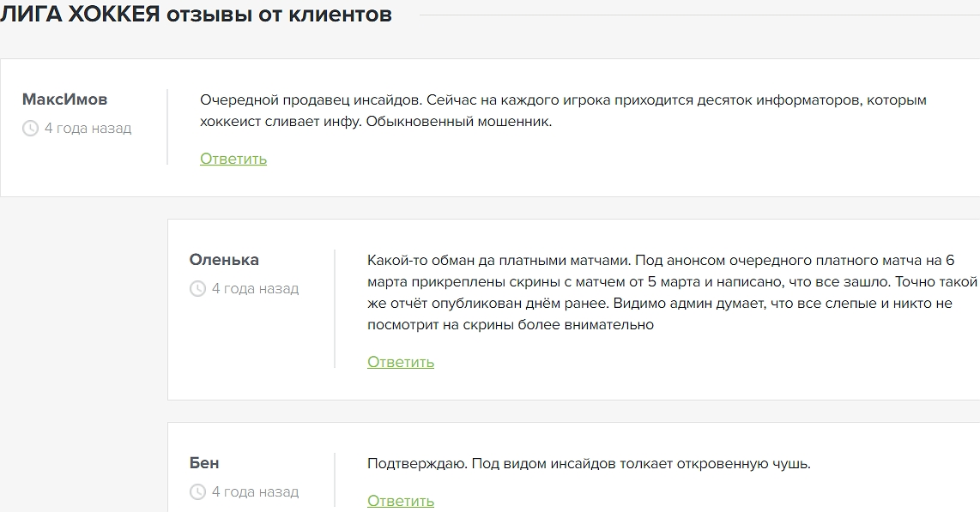Click the clock icon under Оленька
The height and width of the screenshot is (512, 980).
click(x=197, y=289)
